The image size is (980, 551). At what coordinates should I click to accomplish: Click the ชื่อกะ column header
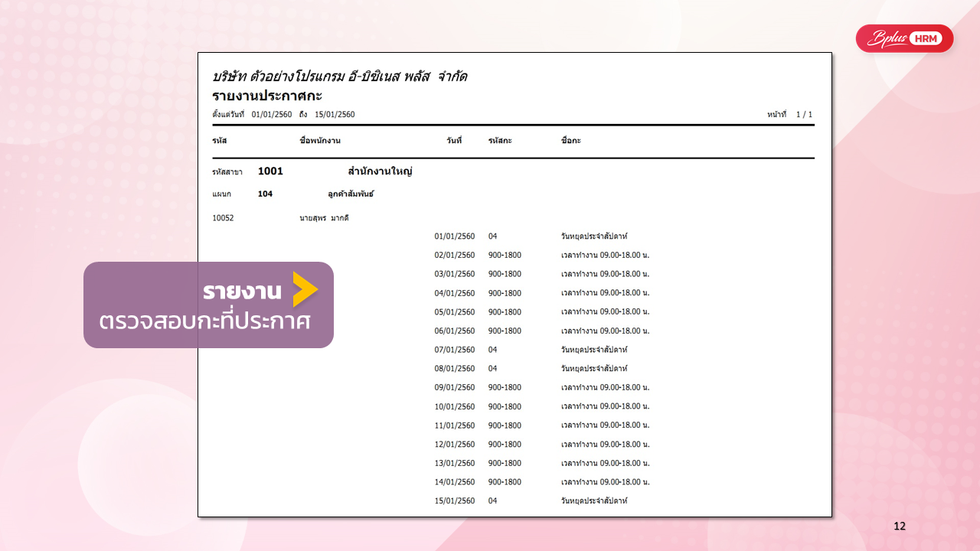[x=570, y=141]
